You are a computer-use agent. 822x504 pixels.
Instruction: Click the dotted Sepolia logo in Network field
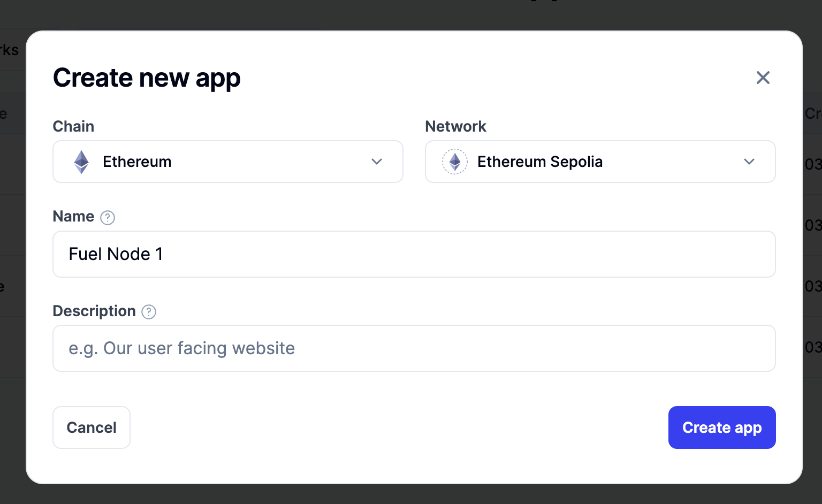(x=455, y=162)
